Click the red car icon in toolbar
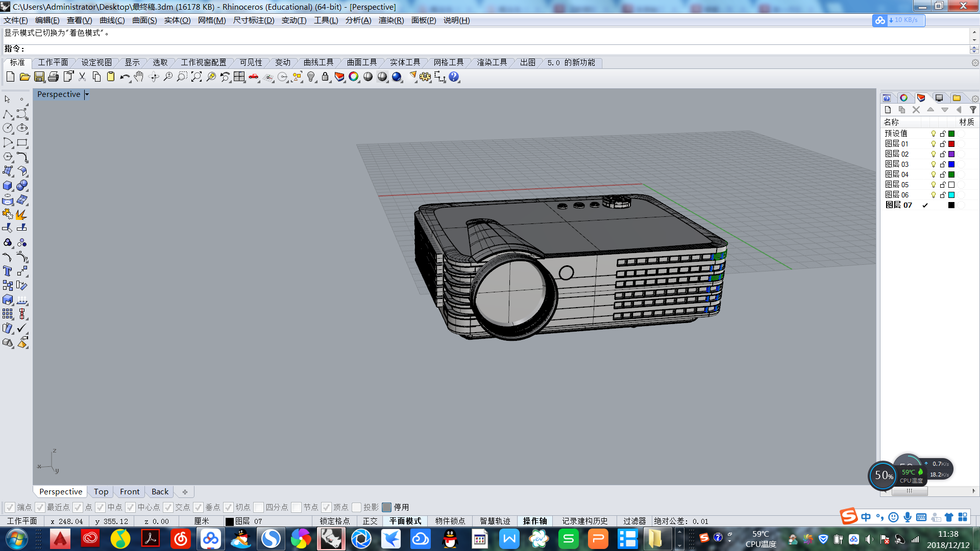This screenshot has height=551, width=980. (x=254, y=77)
